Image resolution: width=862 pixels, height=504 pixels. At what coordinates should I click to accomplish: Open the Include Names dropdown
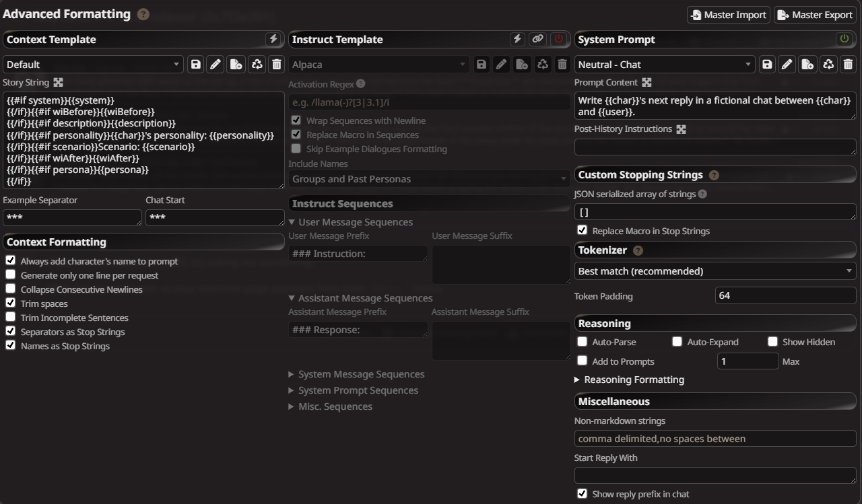[429, 179]
